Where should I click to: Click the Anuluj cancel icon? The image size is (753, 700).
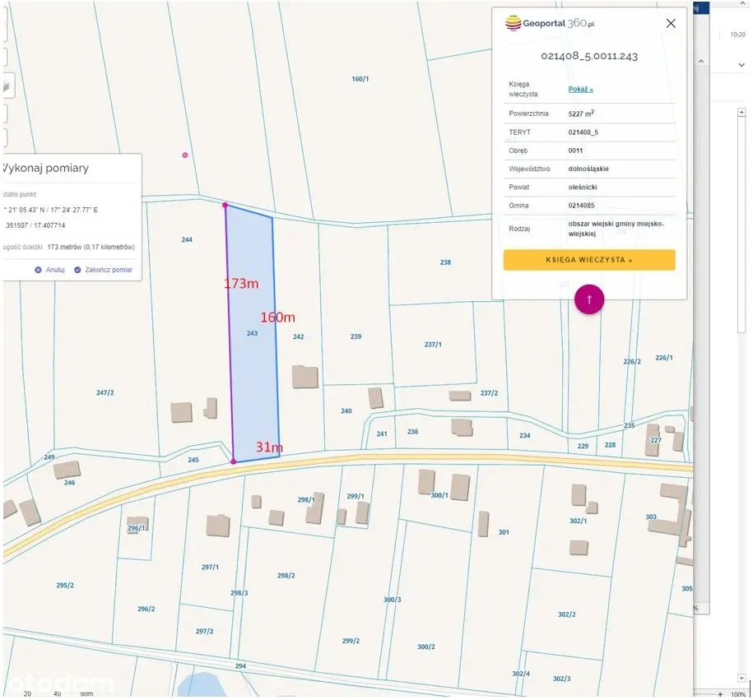pyautogui.click(x=38, y=270)
